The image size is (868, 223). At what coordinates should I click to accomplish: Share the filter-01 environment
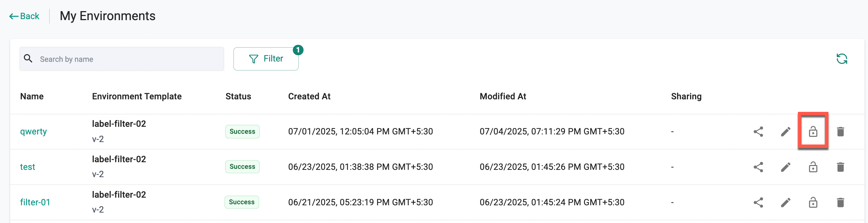pyautogui.click(x=758, y=203)
